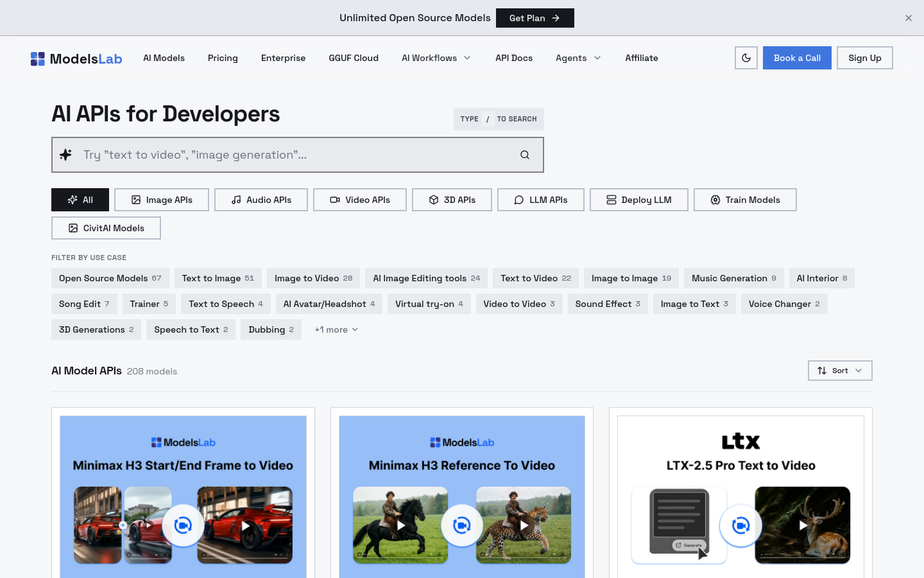Open GGUF Cloud link
Viewport: 924px width, 578px height.
(x=354, y=58)
